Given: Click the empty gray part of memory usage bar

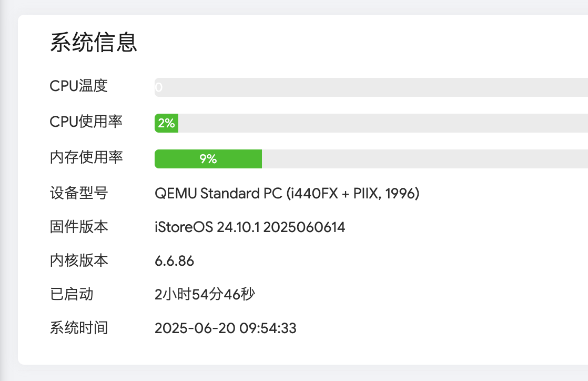Looking at the screenshot, I should click(421, 159).
